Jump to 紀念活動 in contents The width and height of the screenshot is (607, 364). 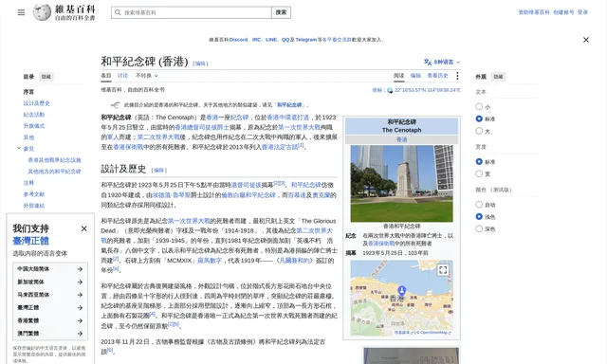coord(34,115)
